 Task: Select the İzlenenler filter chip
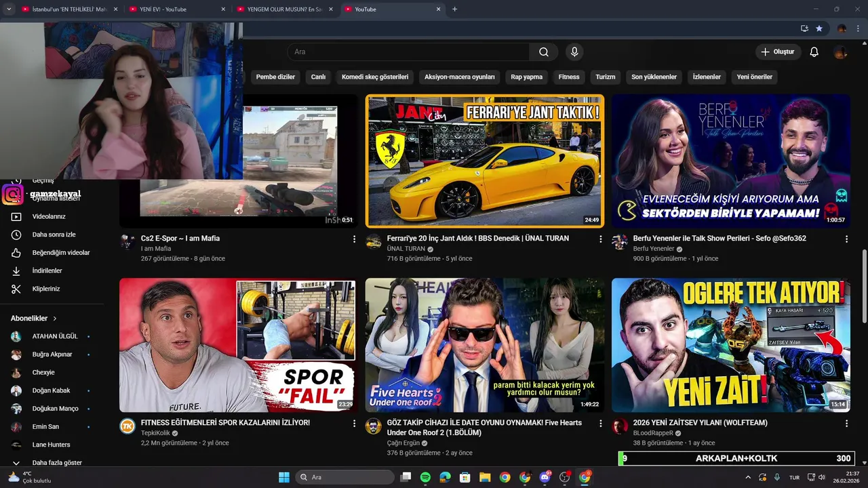[707, 77]
